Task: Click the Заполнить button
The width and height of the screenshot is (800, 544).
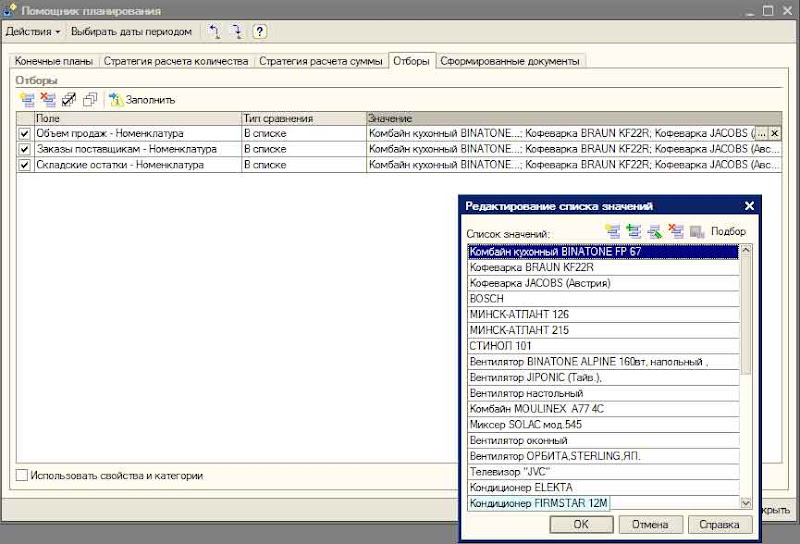Action: tap(142, 100)
